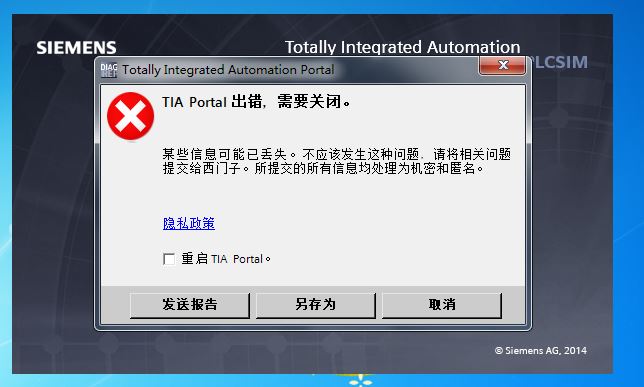Click the TIA Portal 出错 heading text
The height and width of the screenshot is (387, 644).
pyautogui.click(x=256, y=101)
